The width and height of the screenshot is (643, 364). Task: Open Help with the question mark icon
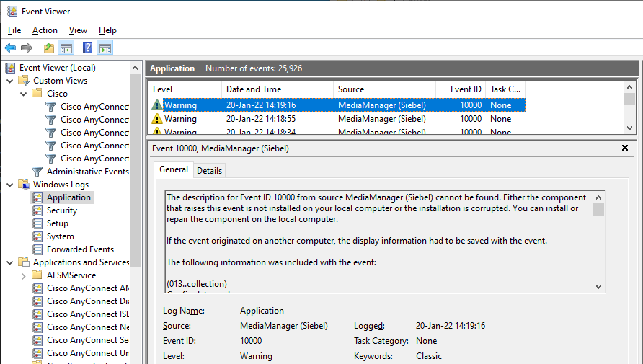[x=87, y=48]
